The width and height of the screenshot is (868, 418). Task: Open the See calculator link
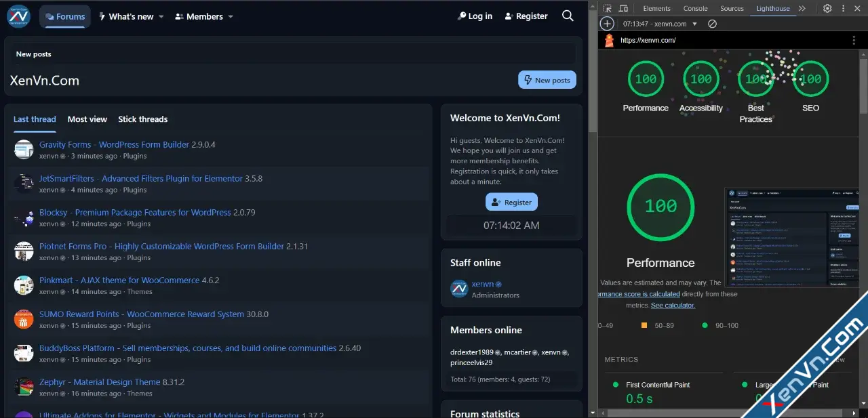click(x=673, y=306)
